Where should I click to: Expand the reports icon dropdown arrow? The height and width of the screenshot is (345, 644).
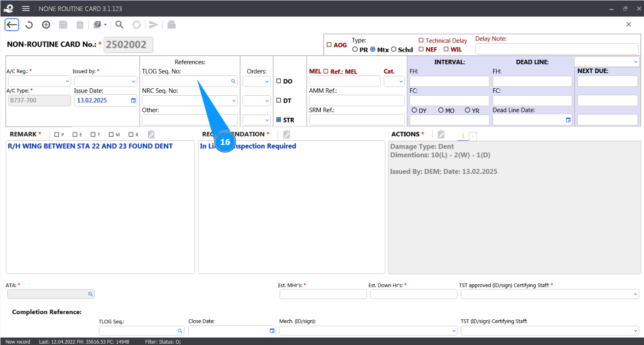pyautogui.click(x=105, y=25)
